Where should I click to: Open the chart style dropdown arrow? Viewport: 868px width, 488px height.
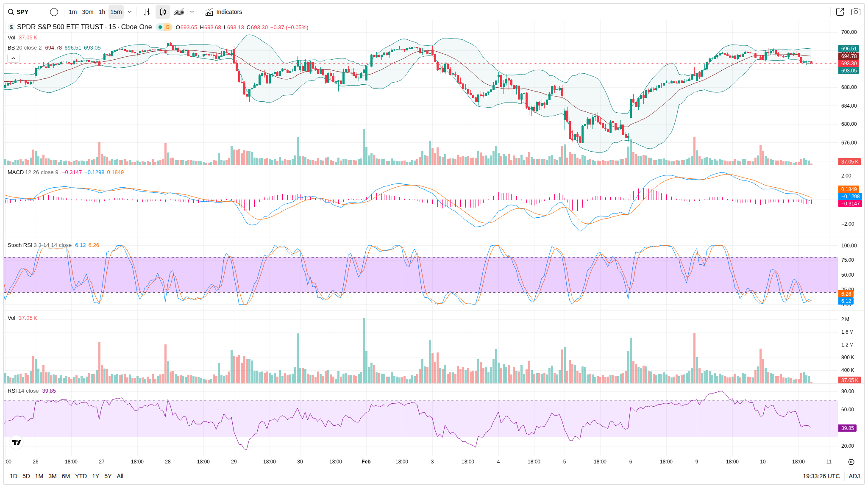point(192,12)
